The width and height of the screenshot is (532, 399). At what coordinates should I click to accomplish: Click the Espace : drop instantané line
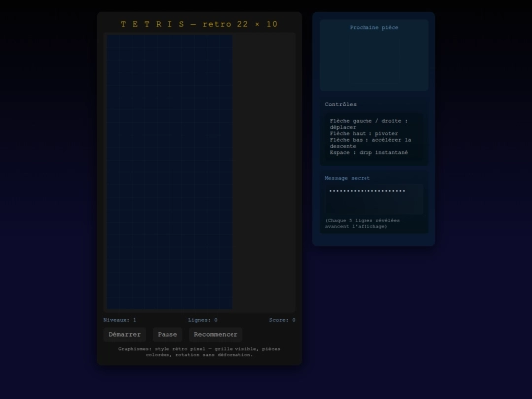click(368, 152)
